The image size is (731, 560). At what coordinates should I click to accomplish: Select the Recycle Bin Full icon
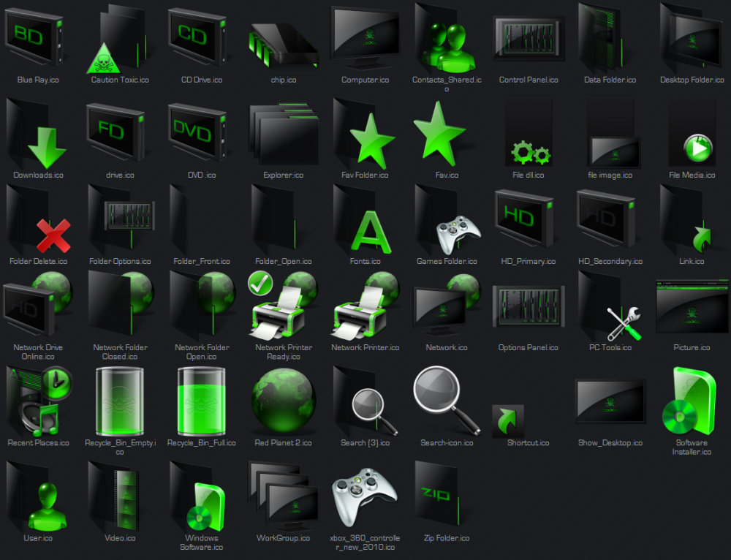click(200, 401)
